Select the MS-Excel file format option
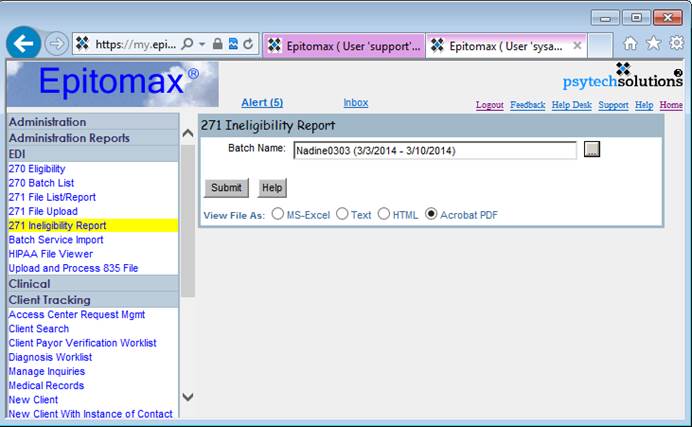Image resolution: width=692 pixels, height=427 pixels. click(x=278, y=214)
